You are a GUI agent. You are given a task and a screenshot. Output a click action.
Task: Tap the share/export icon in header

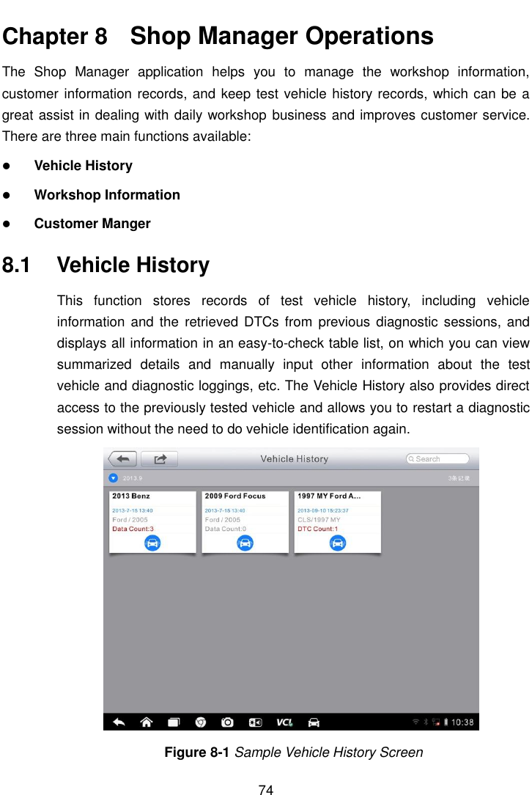(160, 459)
